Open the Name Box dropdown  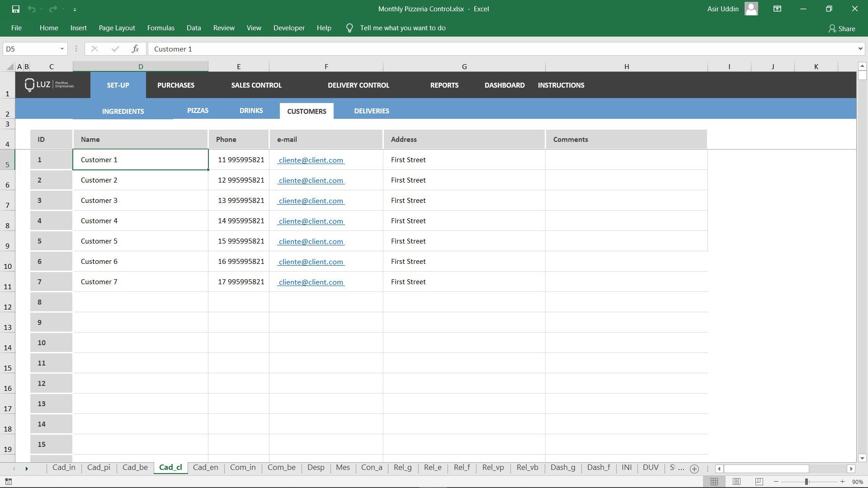(x=62, y=49)
